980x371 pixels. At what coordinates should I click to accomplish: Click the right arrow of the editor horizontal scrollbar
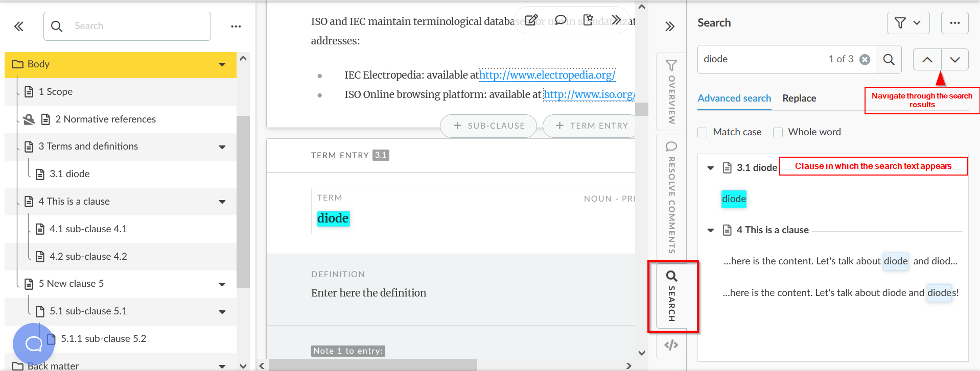pyautogui.click(x=628, y=366)
